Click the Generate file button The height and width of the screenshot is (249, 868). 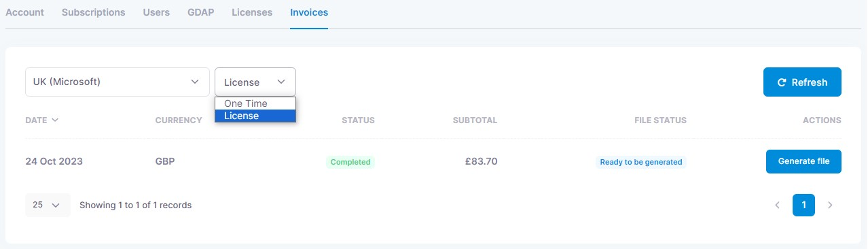coord(803,161)
